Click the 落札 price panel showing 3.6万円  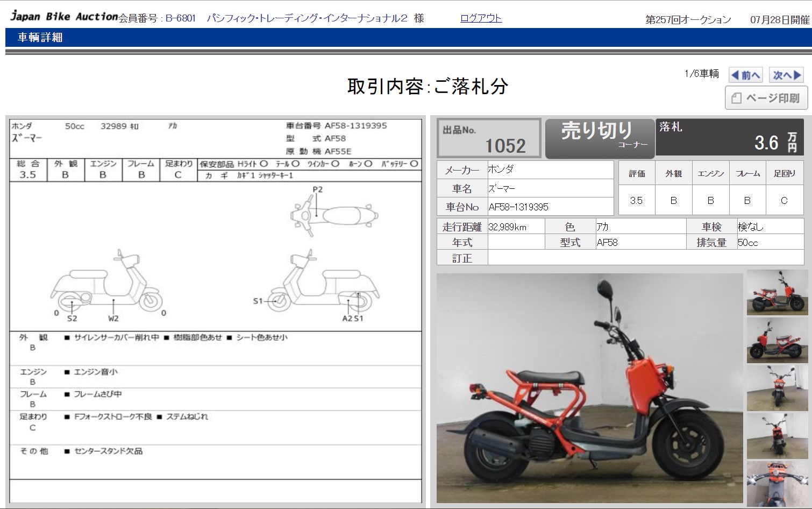pyautogui.click(x=730, y=137)
